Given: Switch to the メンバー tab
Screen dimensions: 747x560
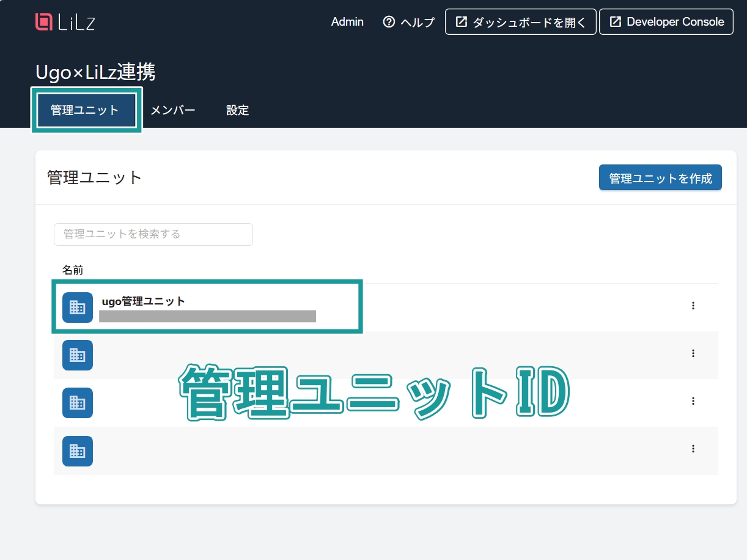Looking at the screenshot, I should coord(173,110).
